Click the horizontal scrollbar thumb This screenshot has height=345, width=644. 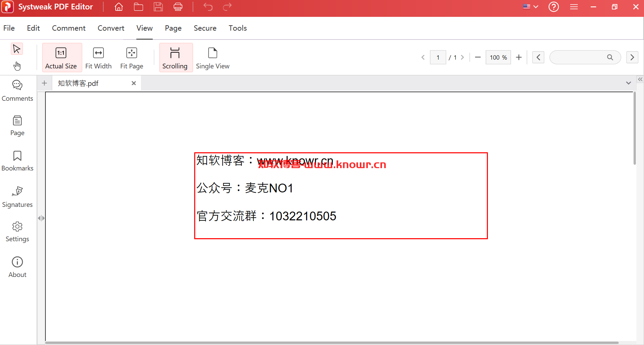[332, 343]
